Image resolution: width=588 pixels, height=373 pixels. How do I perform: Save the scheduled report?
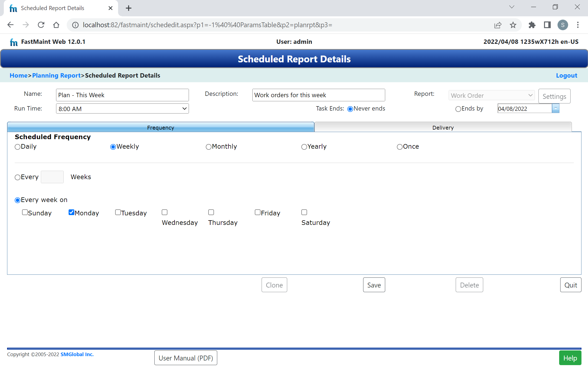(374, 285)
